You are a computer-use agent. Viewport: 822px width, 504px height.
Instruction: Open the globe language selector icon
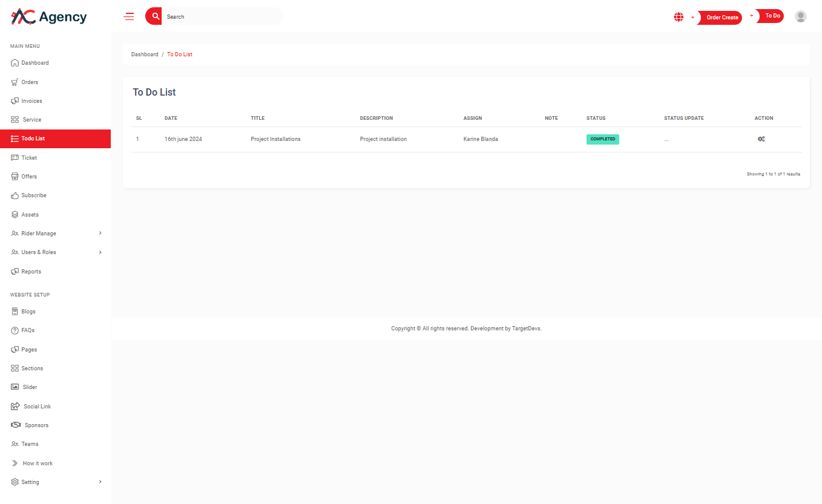coord(679,17)
